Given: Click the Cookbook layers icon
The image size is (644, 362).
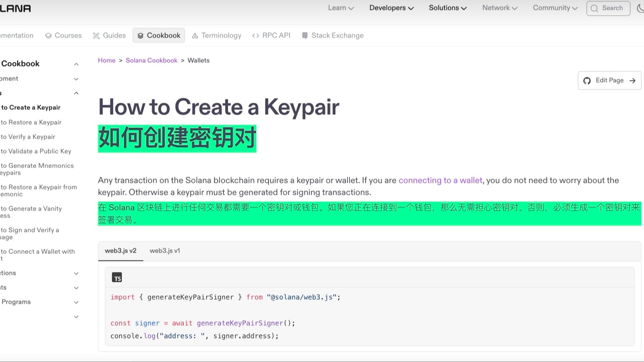Looking at the screenshot, I should 140,35.
